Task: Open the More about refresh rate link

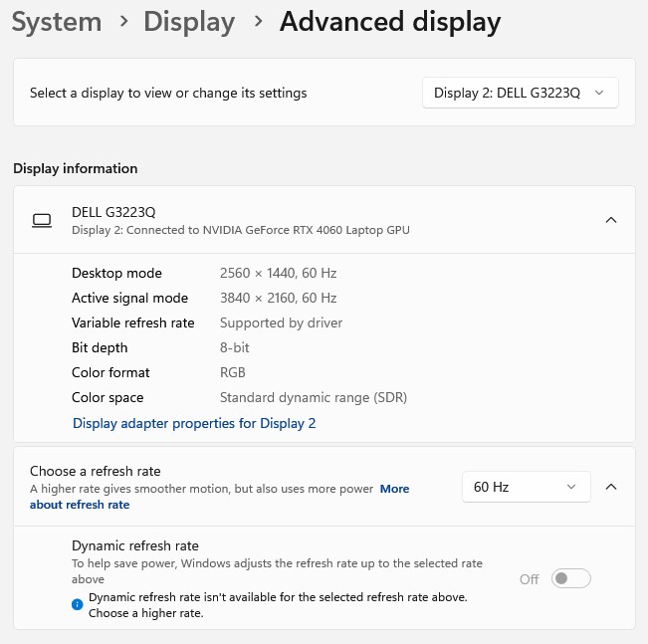Action: 394,489
